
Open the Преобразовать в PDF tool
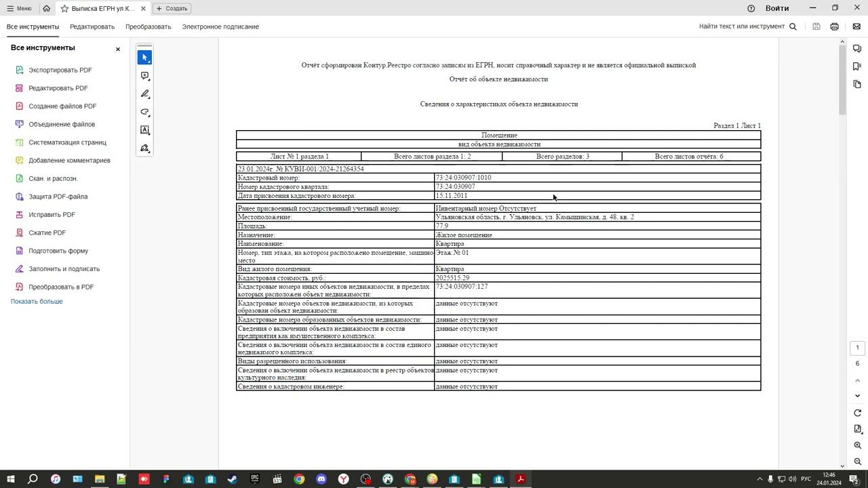(61, 287)
